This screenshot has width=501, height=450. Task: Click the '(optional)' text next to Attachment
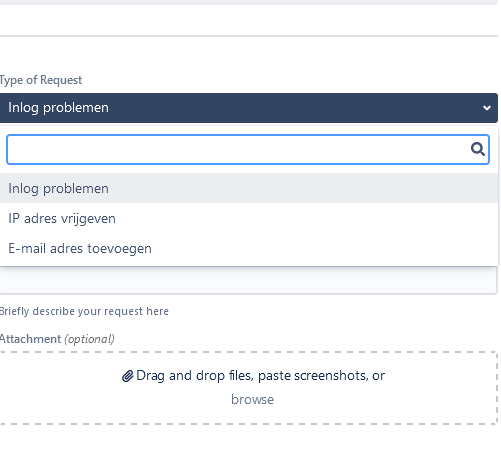coord(89,339)
